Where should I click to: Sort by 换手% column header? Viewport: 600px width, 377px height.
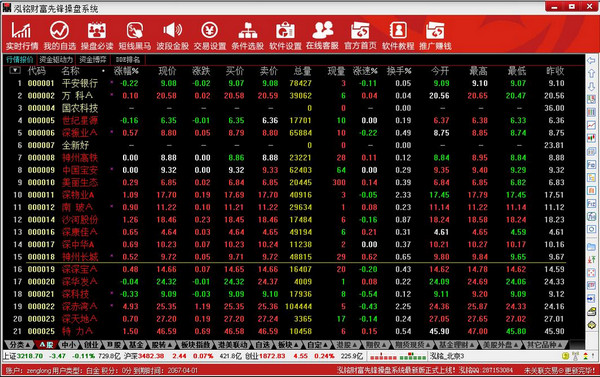click(x=399, y=71)
